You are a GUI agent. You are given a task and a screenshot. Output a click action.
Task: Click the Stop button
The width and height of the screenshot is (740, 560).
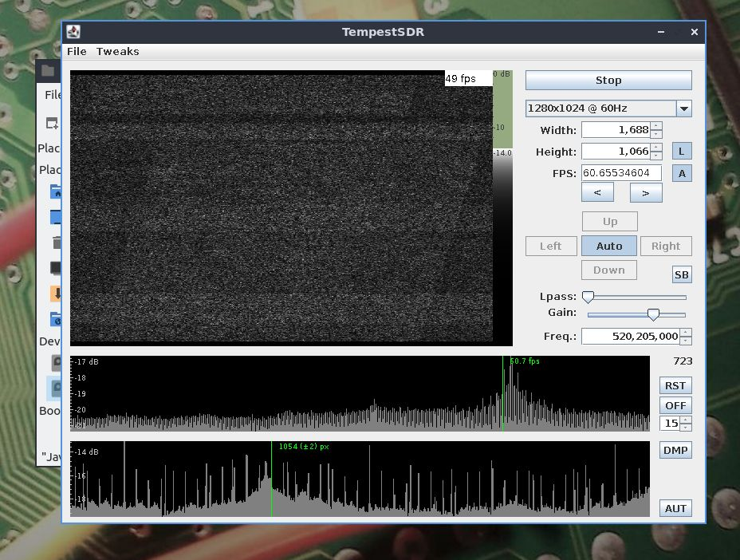point(608,81)
